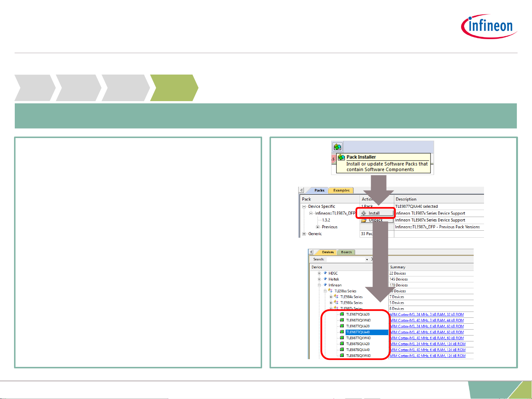Click the Unpack button for version 1.3.2

pyautogui.click(x=377, y=220)
